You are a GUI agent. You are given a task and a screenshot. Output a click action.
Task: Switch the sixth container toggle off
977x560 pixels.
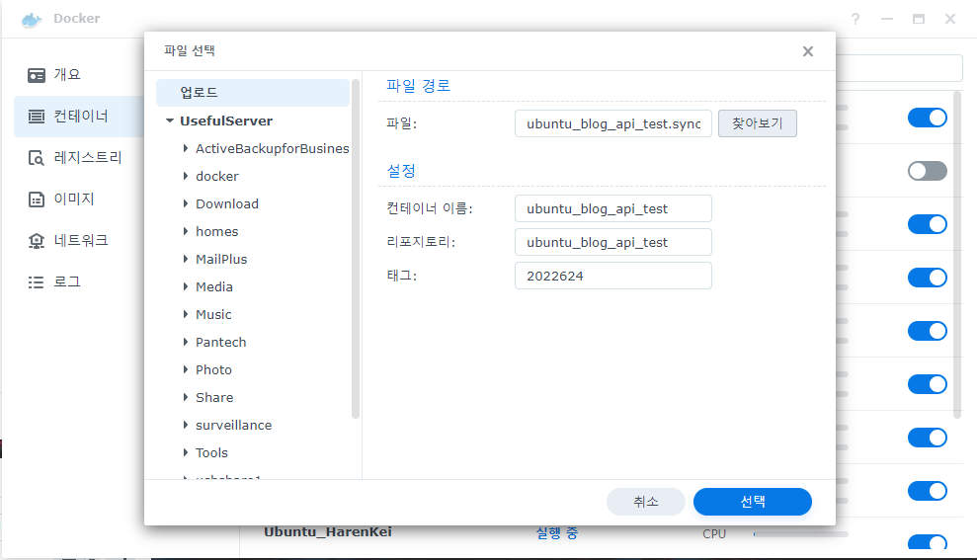[928, 384]
